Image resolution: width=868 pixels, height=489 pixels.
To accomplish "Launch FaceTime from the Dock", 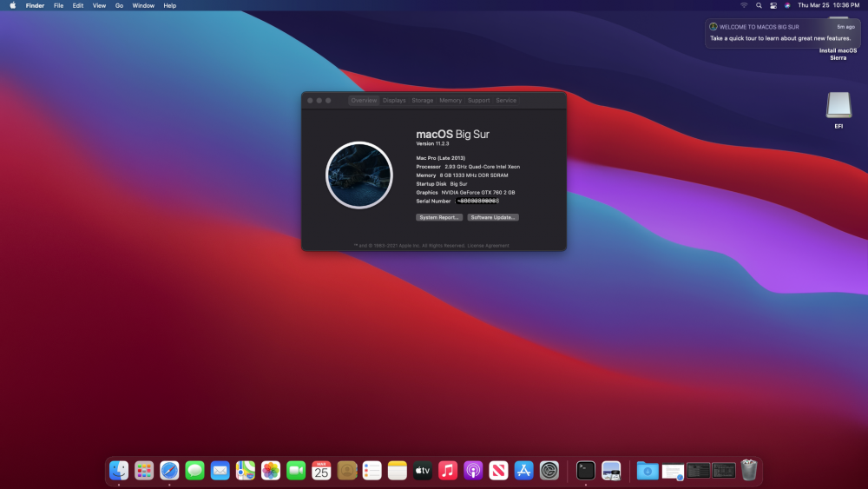I will pyautogui.click(x=296, y=471).
